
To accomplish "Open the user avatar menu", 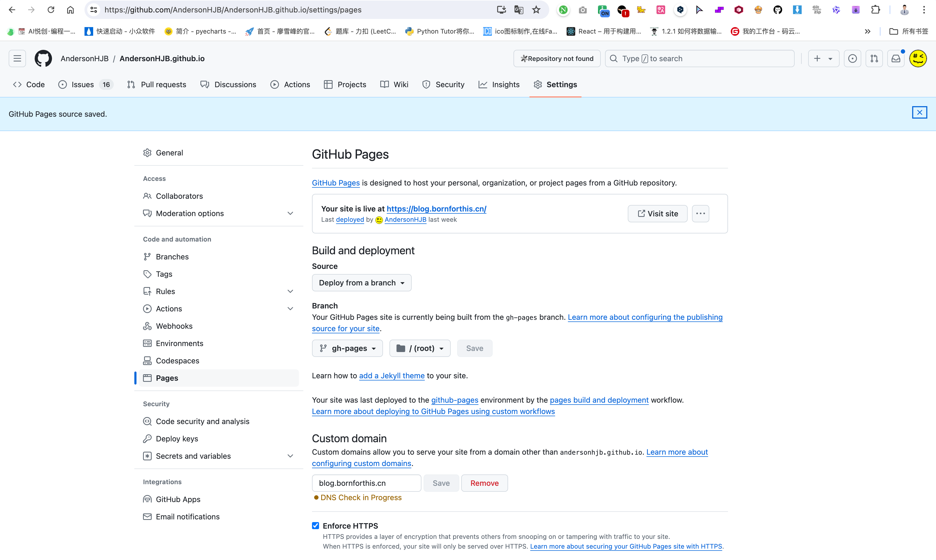I will click(x=918, y=58).
